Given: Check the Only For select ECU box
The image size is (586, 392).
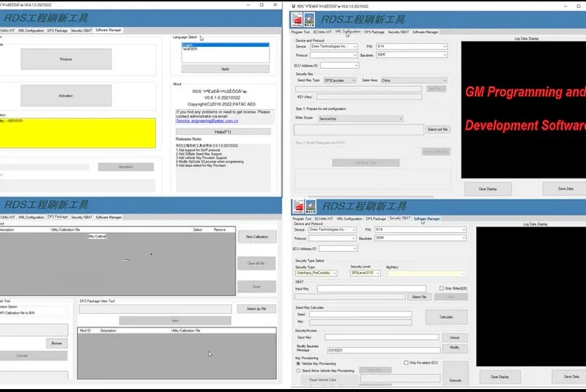Looking at the screenshot, I should [407, 363].
